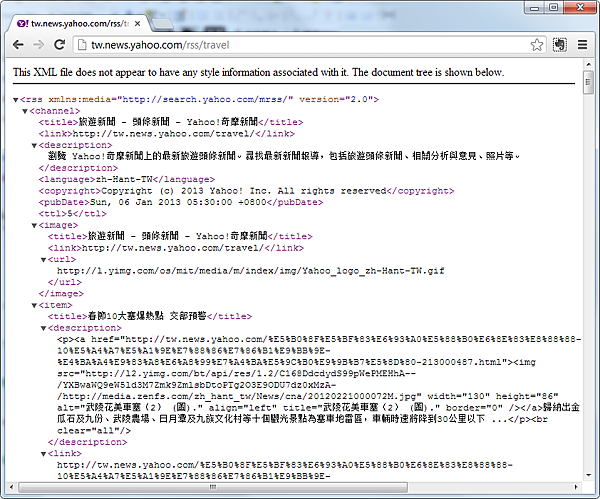Collapse the url element
This screenshot has width=600, height=499.
(x=43, y=260)
